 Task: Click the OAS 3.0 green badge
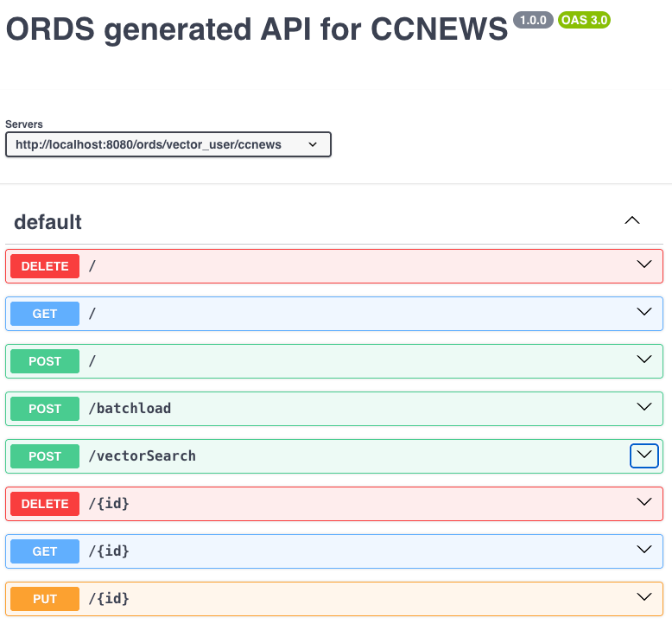point(584,20)
